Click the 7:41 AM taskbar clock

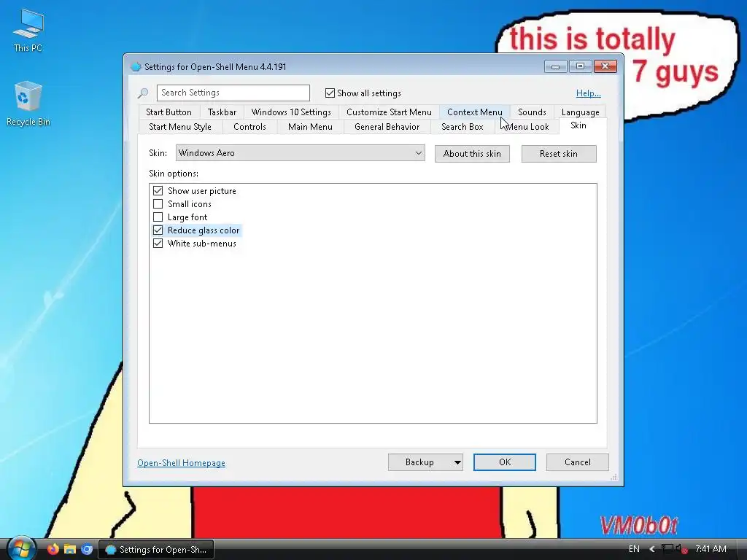[x=711, y=549]
